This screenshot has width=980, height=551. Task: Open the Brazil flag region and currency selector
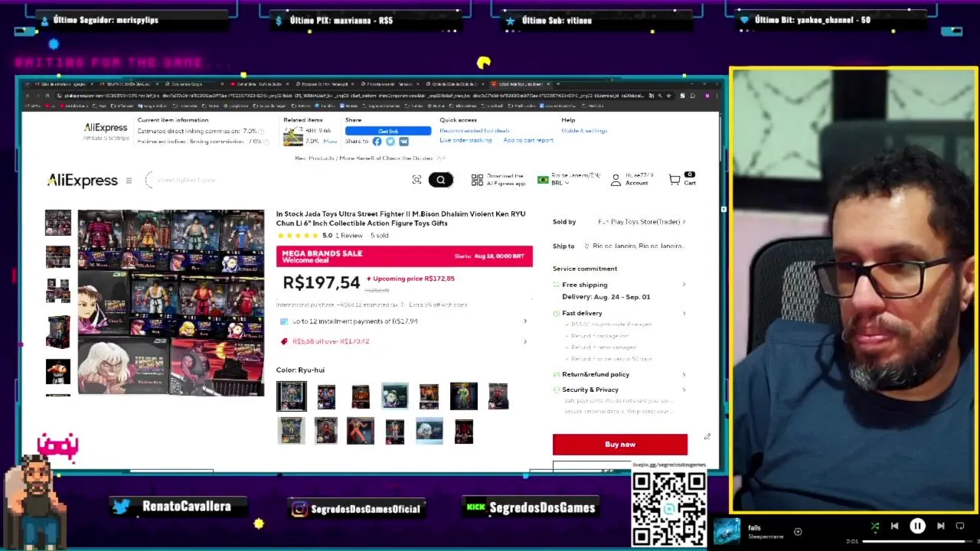coord(569,179)
